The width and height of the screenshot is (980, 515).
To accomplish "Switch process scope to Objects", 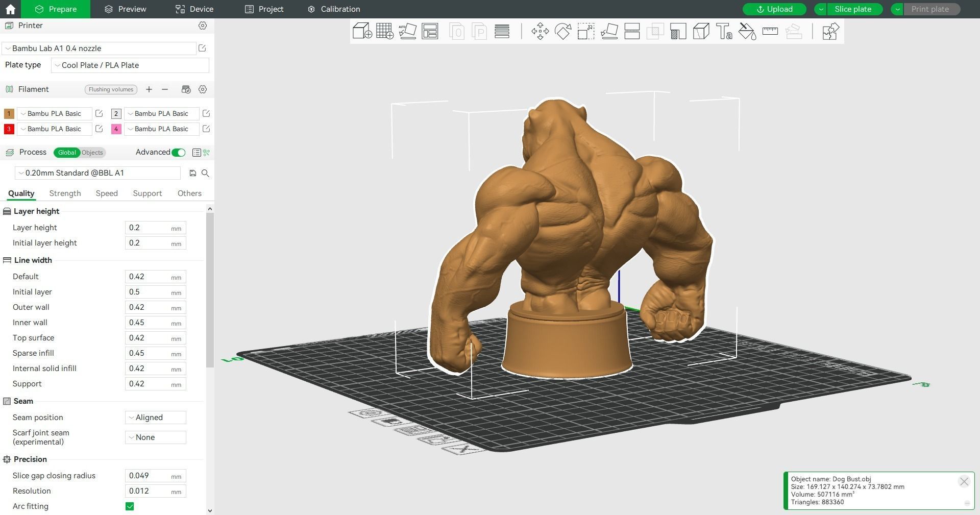I will coord(92,153).
